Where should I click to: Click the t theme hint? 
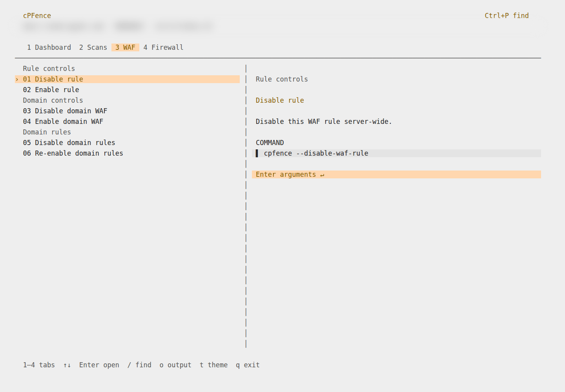[x=213, y=365]
